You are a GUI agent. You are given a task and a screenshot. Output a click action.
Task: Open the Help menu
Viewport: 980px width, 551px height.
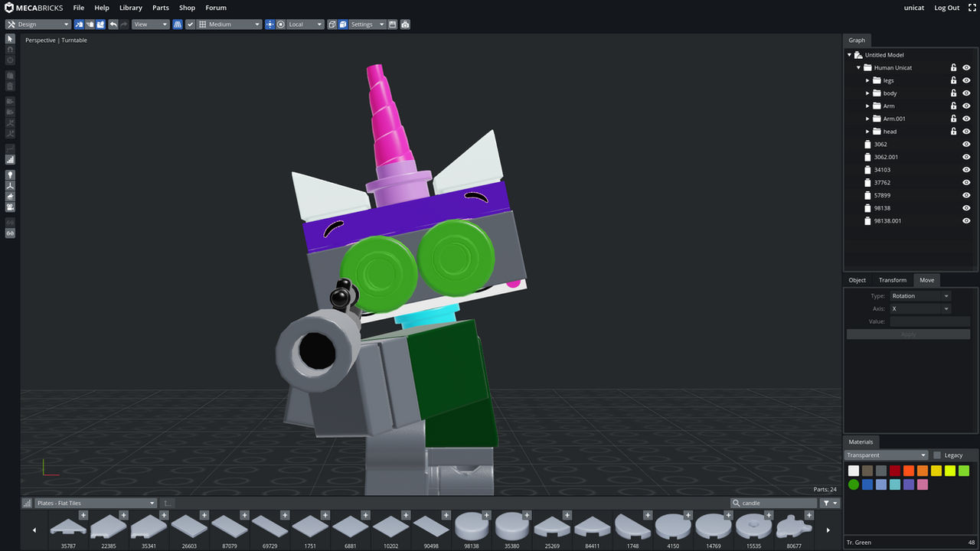tap(102, 8)
